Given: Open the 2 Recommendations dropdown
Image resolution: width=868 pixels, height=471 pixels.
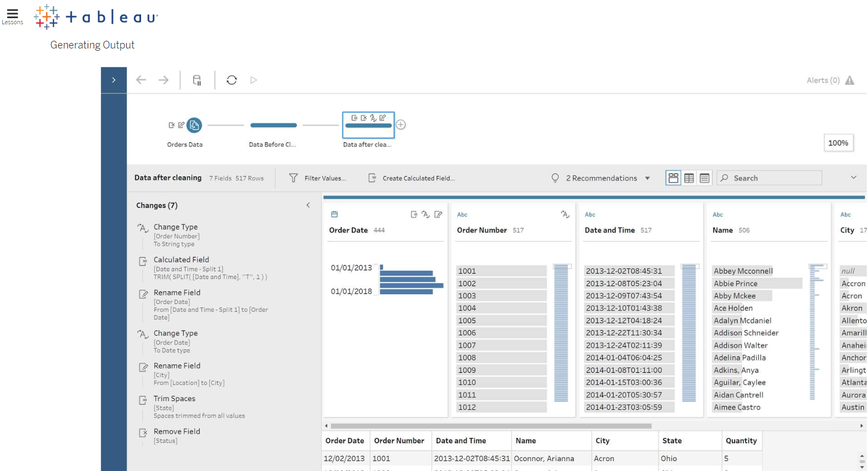Looking at the screenshot, I should [x=601, y=178].
